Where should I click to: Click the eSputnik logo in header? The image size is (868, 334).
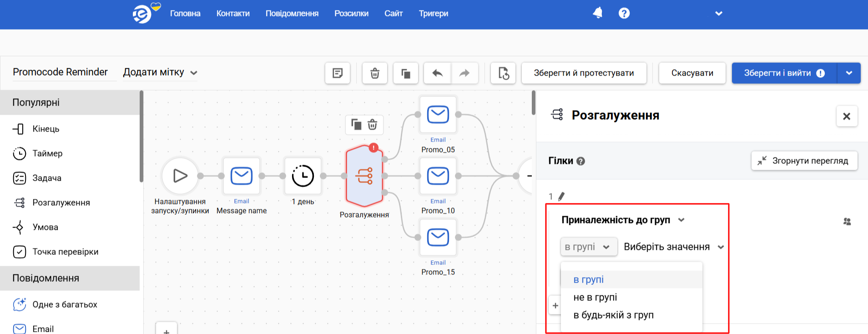tap(142, 15)
